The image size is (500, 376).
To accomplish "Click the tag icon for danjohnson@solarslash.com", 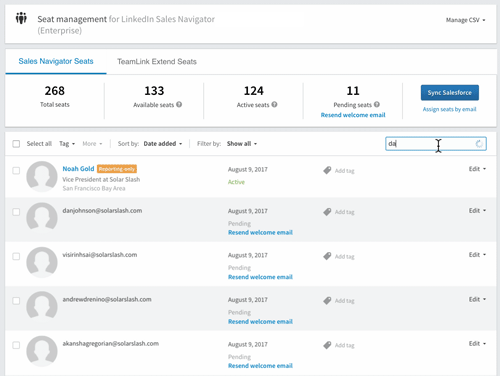I will coord(327,212).
